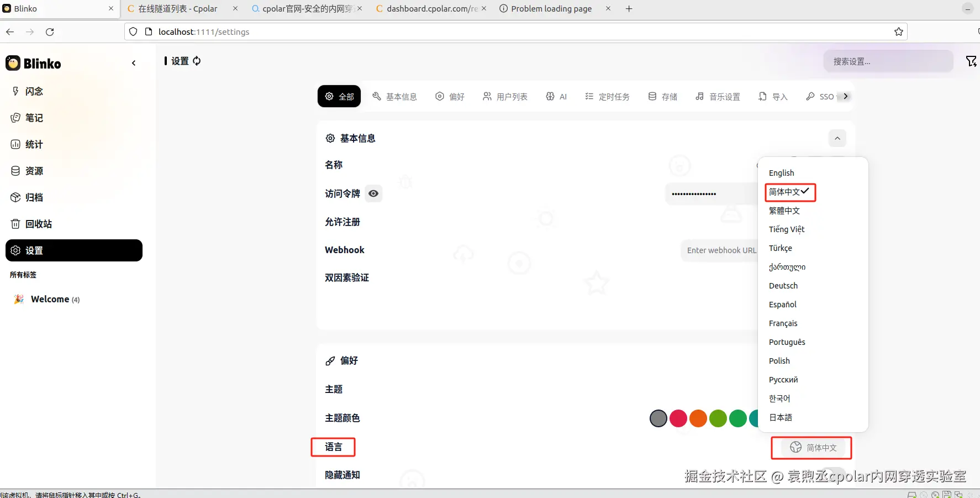Click the Enter webhook URL field
Viewport: 980px width, 498px height.
click(x=719, y=250)
